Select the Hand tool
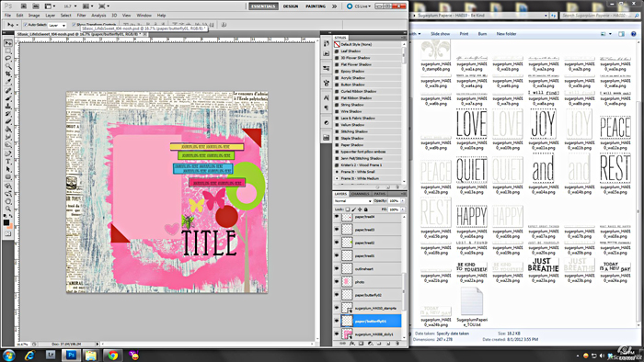This screenshot has height=362, width=644. pos(7,201)
